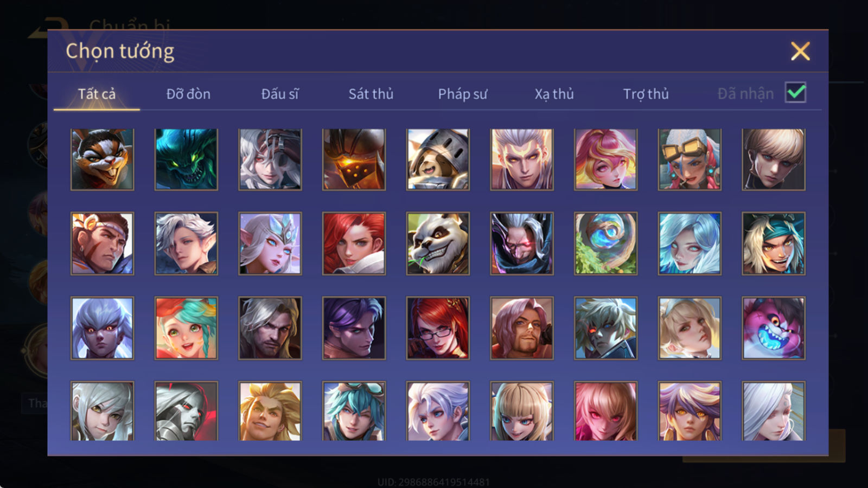This screenshot has width=868, height=488.
Task: Choose the green-haired girl with red hat
Action: (186, 328)
